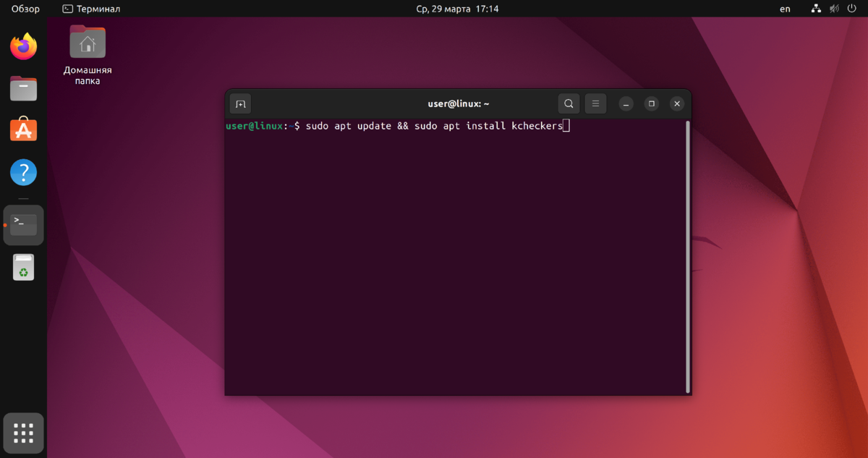Open the Files manager in dock
The width and height of the screenshot is (868, 458).
23,89
